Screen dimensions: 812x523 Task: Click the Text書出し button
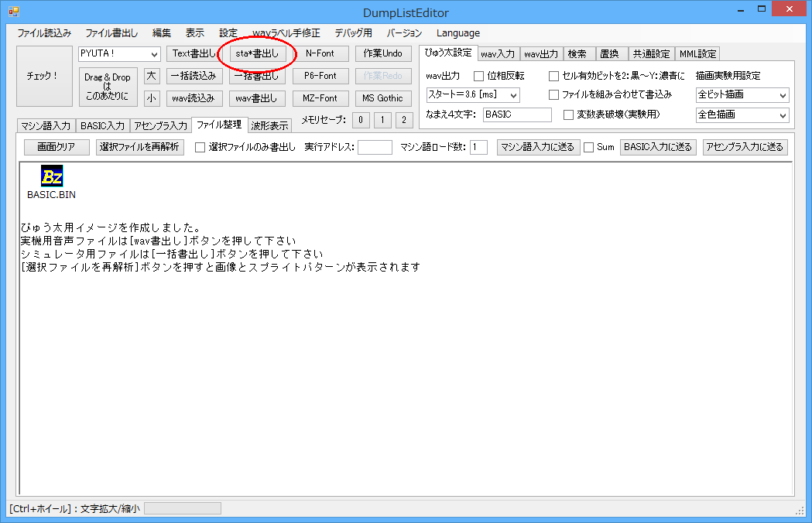pyautogui.click(x=194, y=53)
